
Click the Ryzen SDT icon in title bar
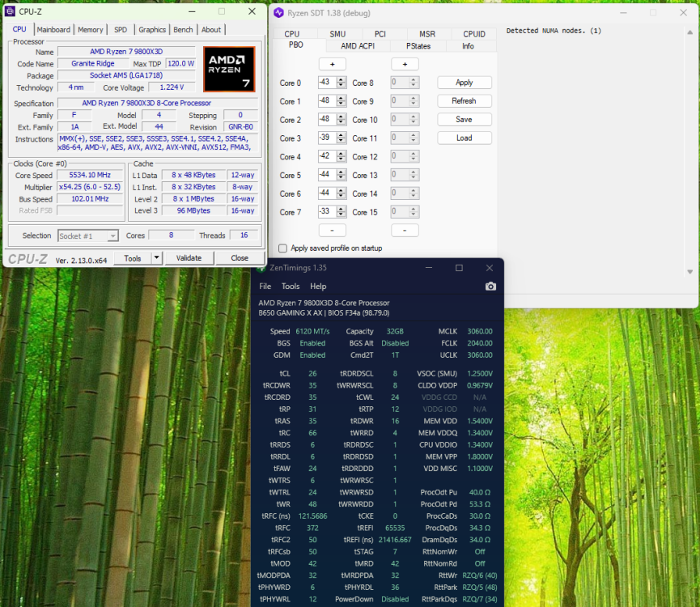pyautogui.click(x=278, y=12)
